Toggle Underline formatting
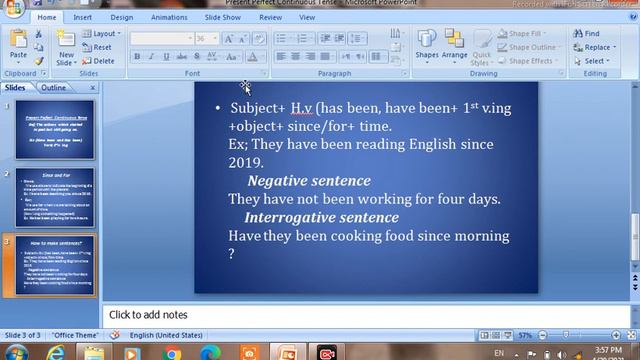 pos(166,57)
